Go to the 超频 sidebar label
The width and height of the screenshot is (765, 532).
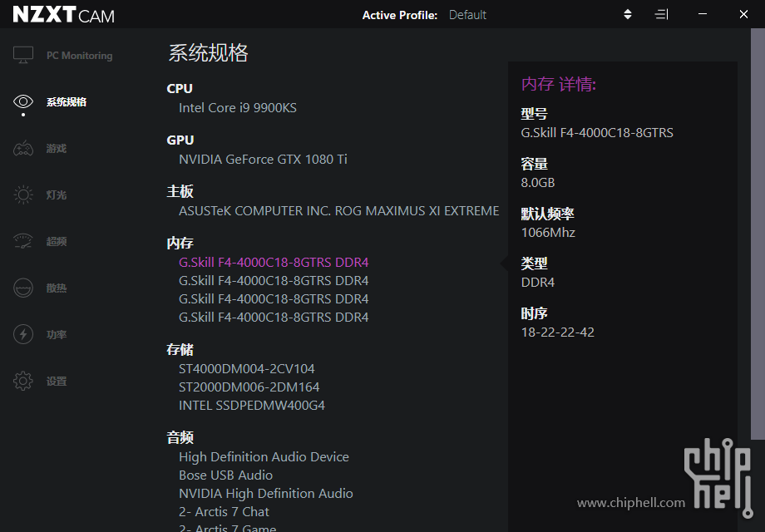click(56, 241)
